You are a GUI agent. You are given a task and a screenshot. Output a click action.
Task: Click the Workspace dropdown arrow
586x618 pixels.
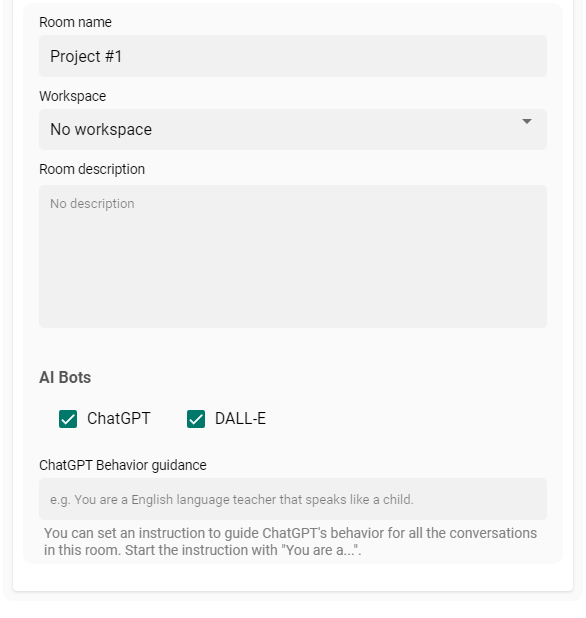526,121
